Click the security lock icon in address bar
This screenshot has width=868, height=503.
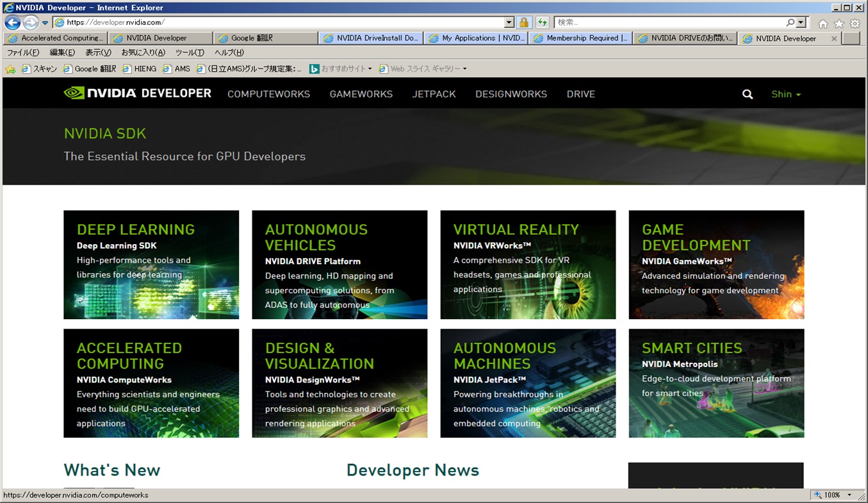point(524,22)
